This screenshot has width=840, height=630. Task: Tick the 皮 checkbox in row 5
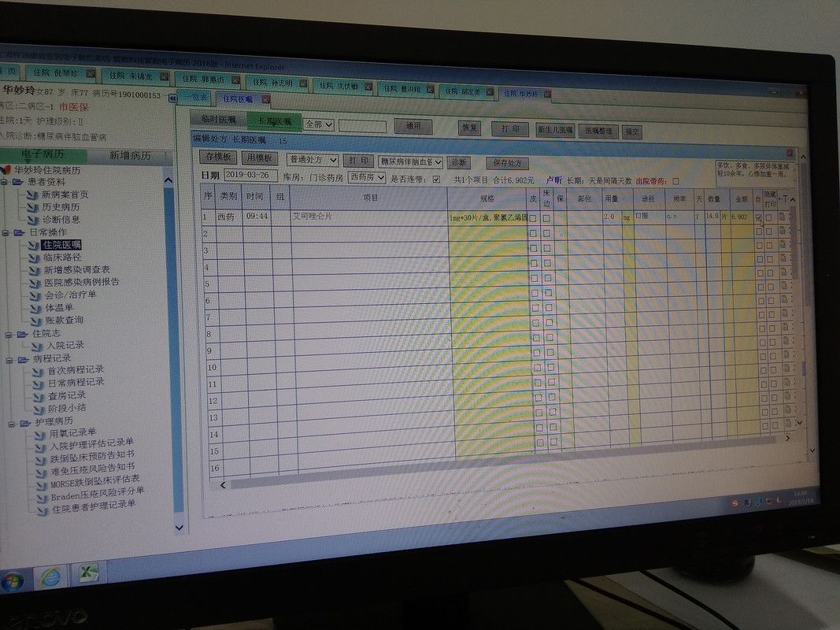pyautogui.click(x=534, y=279)
